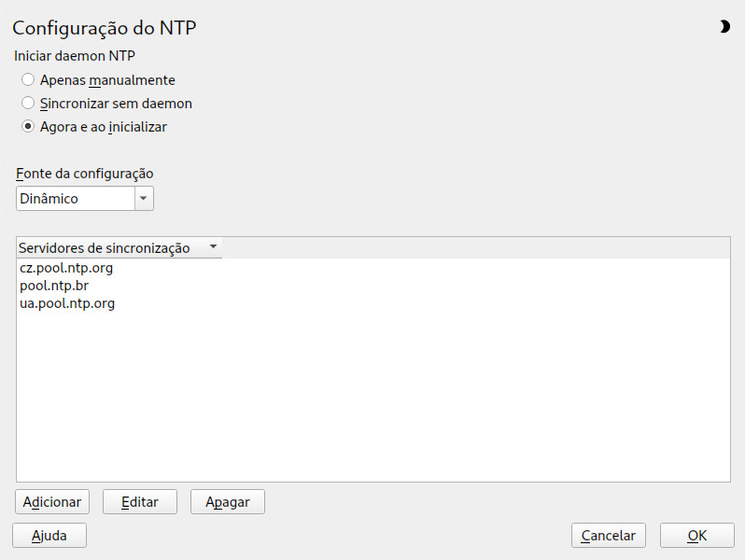The image size is (745, 560).
Task: Click the 'Iniciar daemon NTP' group label
Action: pos(75,56)
